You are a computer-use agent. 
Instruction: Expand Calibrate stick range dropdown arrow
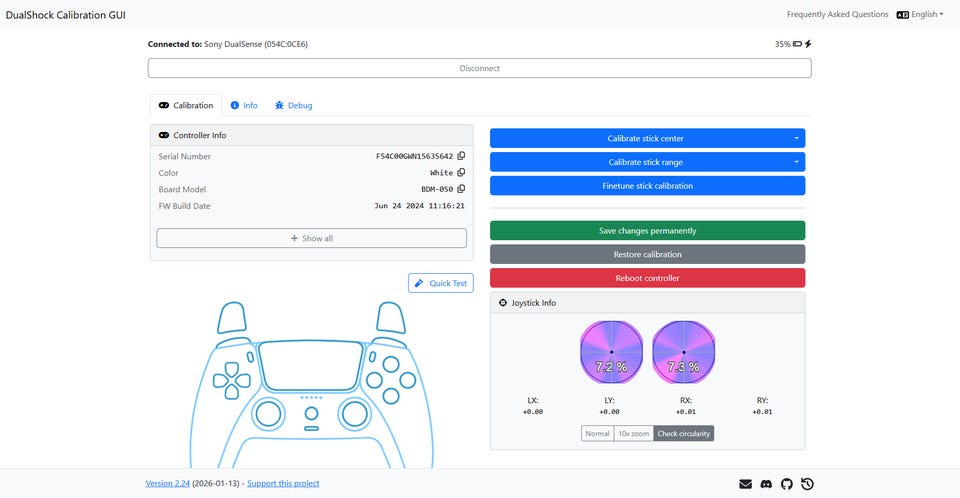tap(796, 162)
